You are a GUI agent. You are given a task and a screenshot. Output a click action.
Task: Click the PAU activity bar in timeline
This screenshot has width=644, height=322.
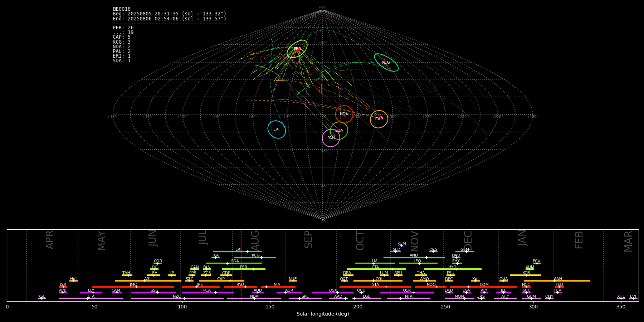pos(240,287)
